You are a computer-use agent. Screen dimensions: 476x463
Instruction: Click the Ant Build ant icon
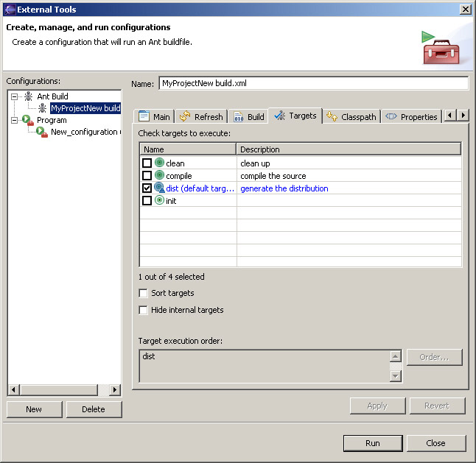[x=28, y=96]
